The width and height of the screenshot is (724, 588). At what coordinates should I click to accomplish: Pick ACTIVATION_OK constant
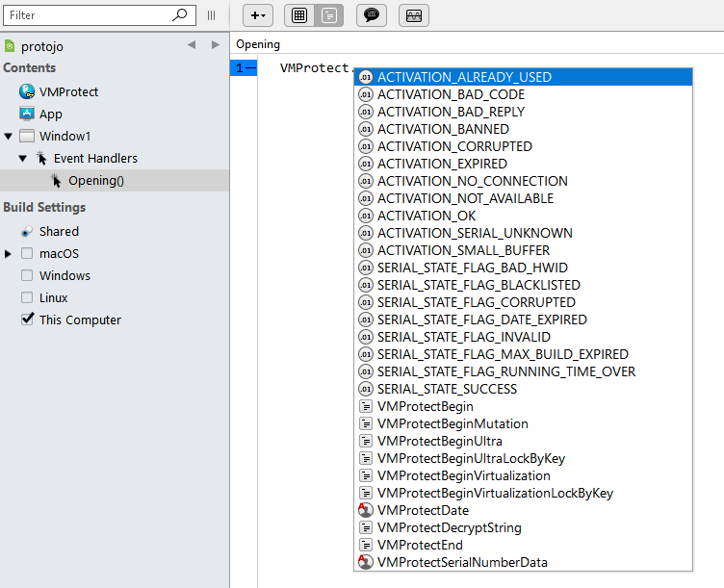point(523,216)
